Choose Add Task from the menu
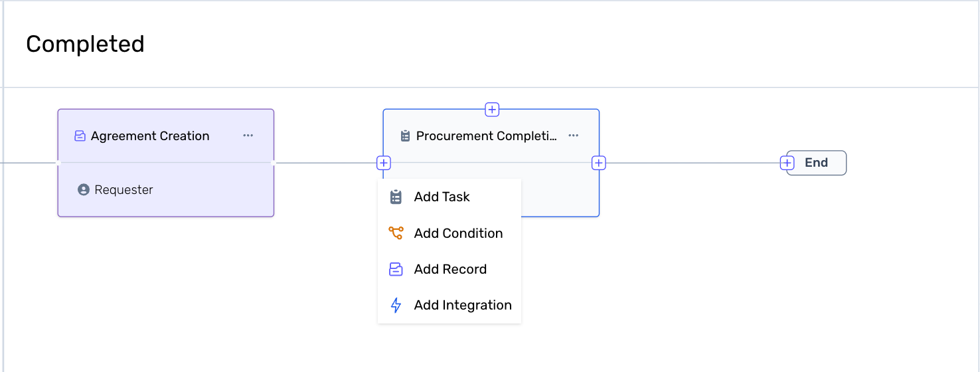The image size is (980, 372). pyautogui.click(x=442, y=197)
